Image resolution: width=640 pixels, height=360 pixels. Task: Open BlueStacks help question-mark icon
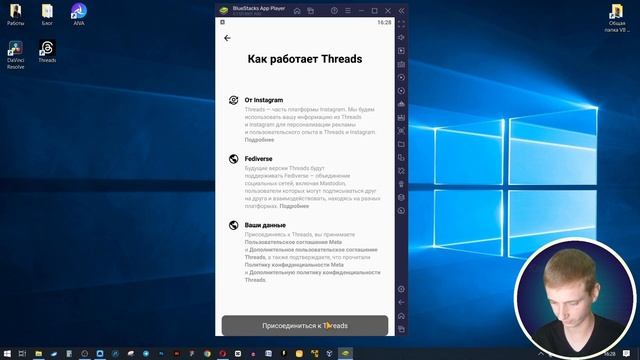point(334,11)
